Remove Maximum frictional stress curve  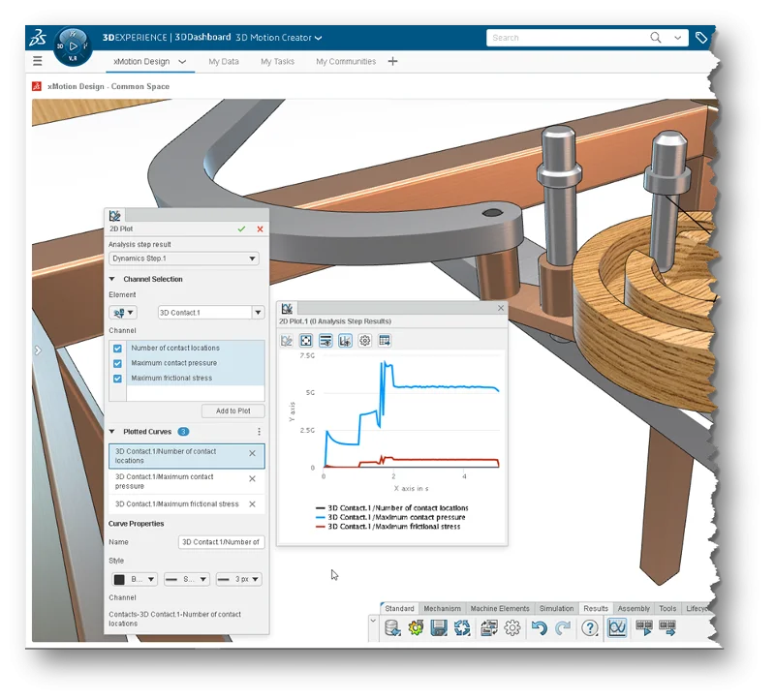(x=252, y=504)
